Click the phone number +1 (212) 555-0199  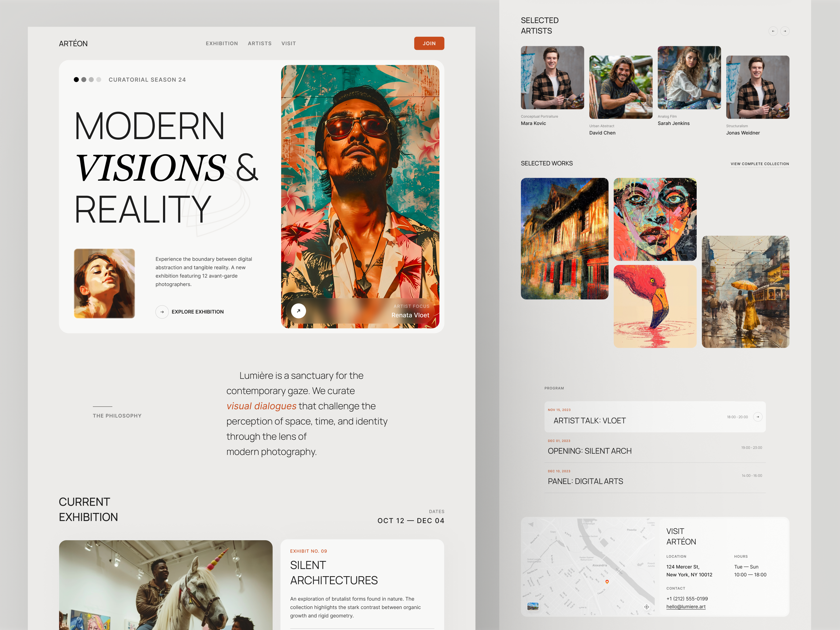point(687,598)
